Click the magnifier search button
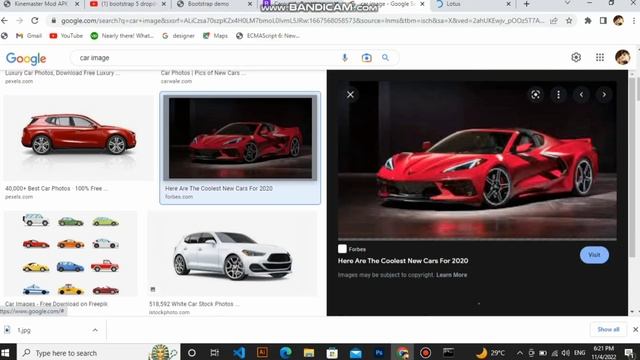Screen dimensions: 640x360 click(385, 58)
